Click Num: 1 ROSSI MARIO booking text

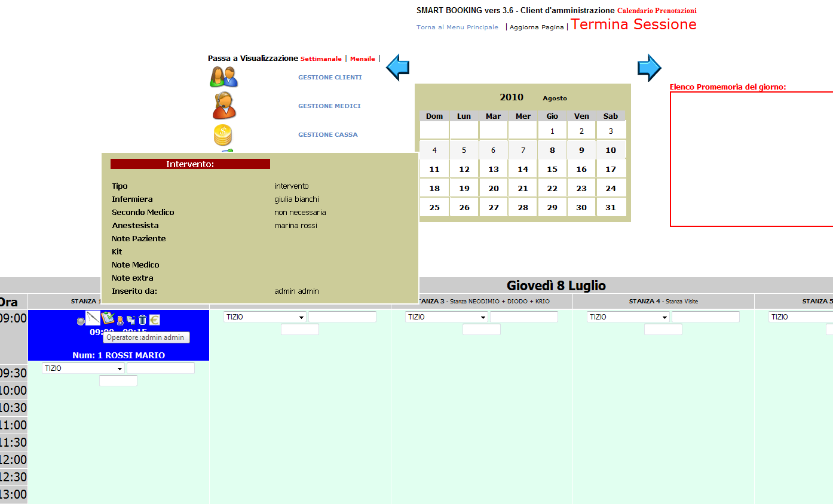click(118, 355)
